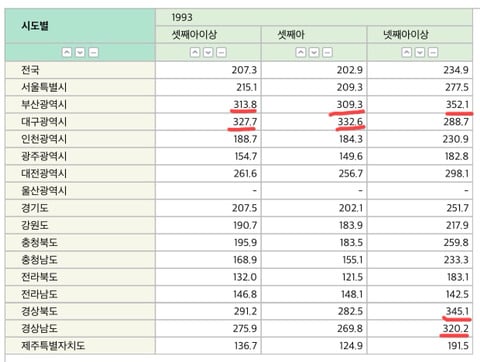Click the underlined 327.7 대구 value
This screenshot has height=362, width=480.
[245, 122]
